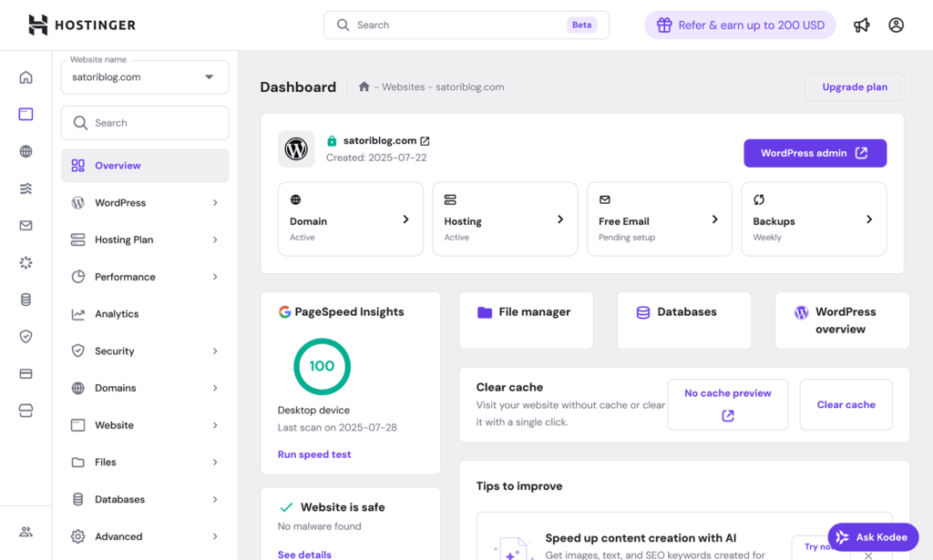Open the Emails envelope icon in the sidebar
933x560 pixels.
pos(26,226)
